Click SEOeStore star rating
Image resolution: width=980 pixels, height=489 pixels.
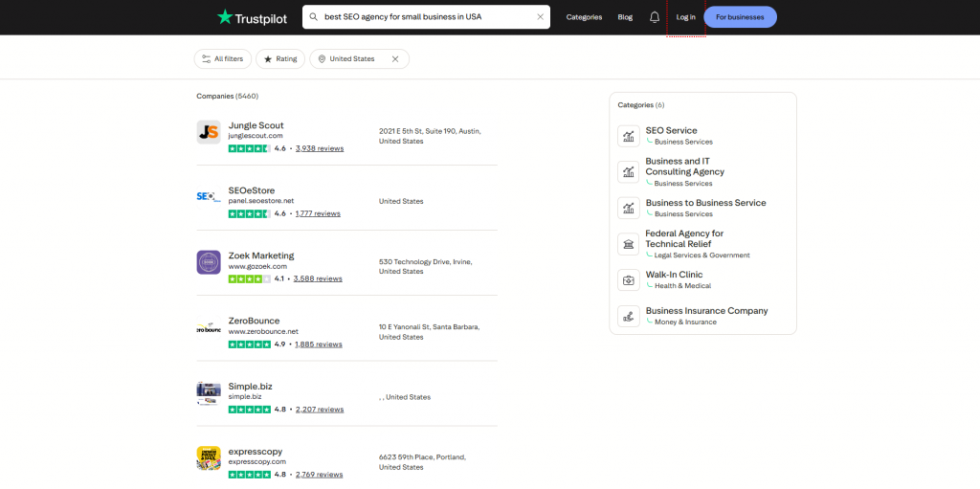coord(250,213)
